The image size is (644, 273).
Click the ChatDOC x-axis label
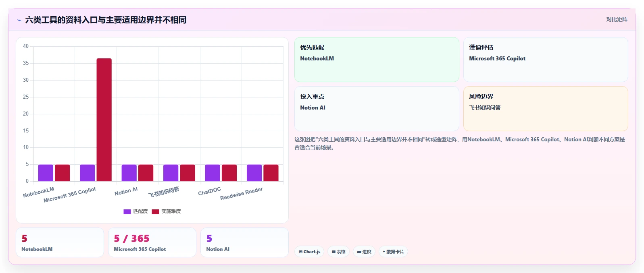pyautogui.click(x=209, y=191)
